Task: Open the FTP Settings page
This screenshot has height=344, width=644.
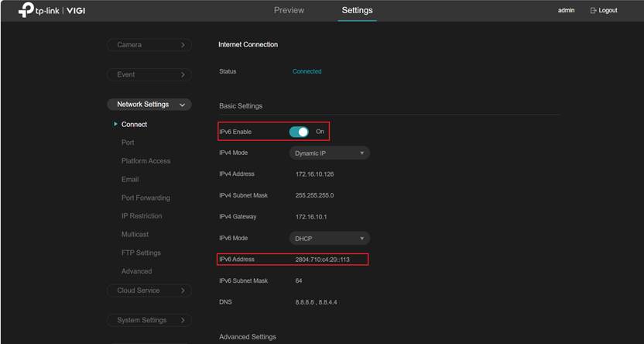Action: click(x=141, y=253)
